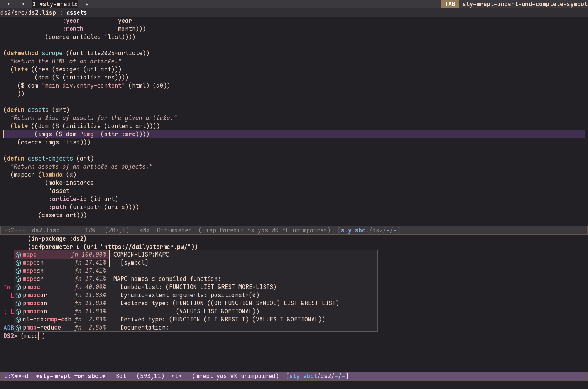Toggle unimpaired in the REPL mode line
This screenshot has width=588, height=389.
258,376
